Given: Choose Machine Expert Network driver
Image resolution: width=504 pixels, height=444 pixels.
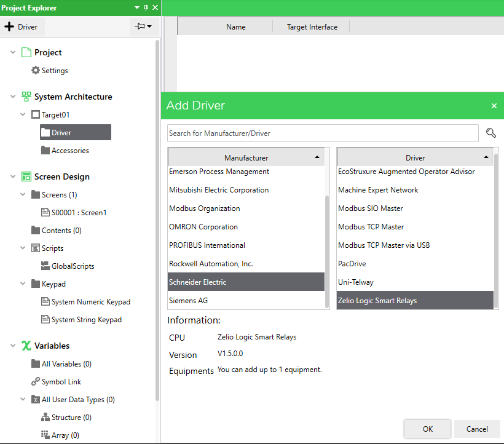Looking at the screenshot, I should 415,190.
